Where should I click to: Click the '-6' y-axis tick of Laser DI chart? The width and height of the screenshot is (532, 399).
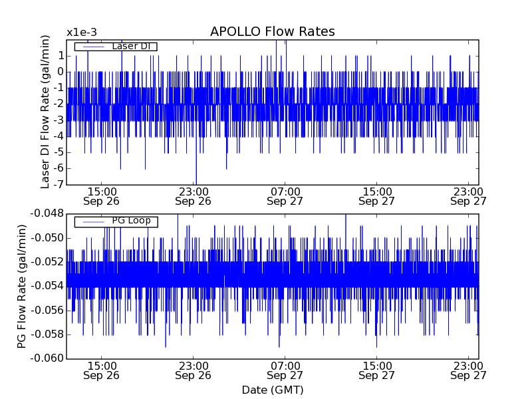59,168
